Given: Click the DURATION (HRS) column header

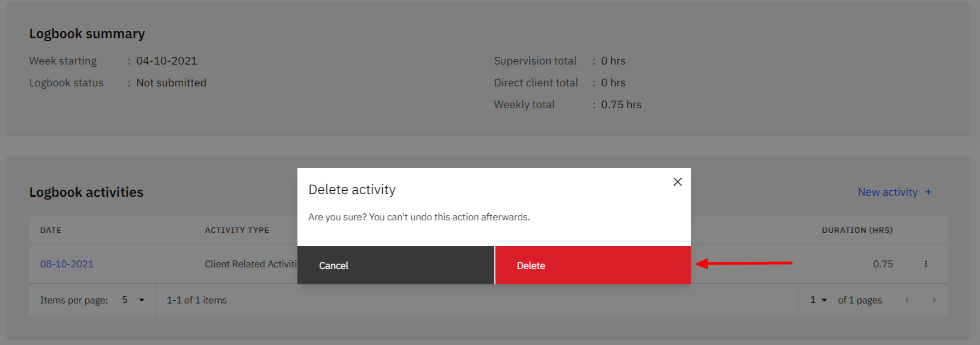Looking at the screenshot, I should pyautogui.click(x=857, y=230).
